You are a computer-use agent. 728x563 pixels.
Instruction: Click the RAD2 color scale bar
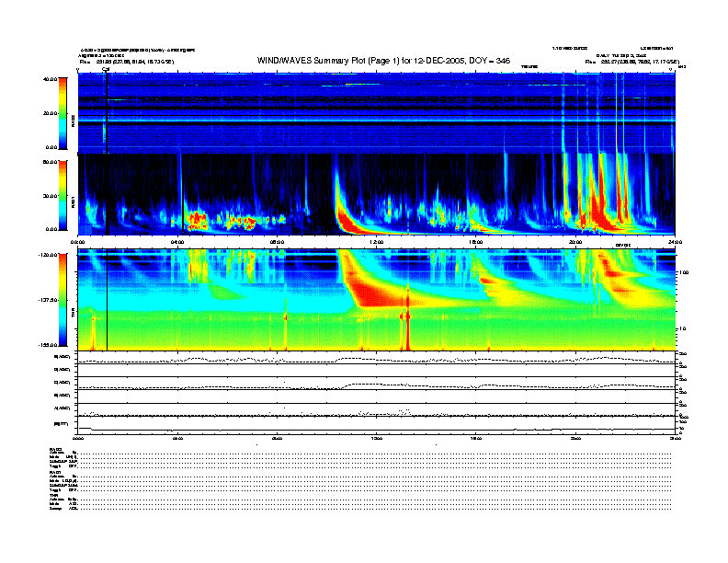coord(63,113)
